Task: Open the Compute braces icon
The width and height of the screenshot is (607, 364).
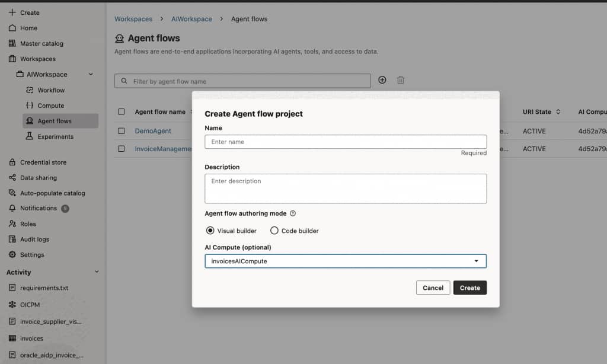Action: (x=30, y=105)
